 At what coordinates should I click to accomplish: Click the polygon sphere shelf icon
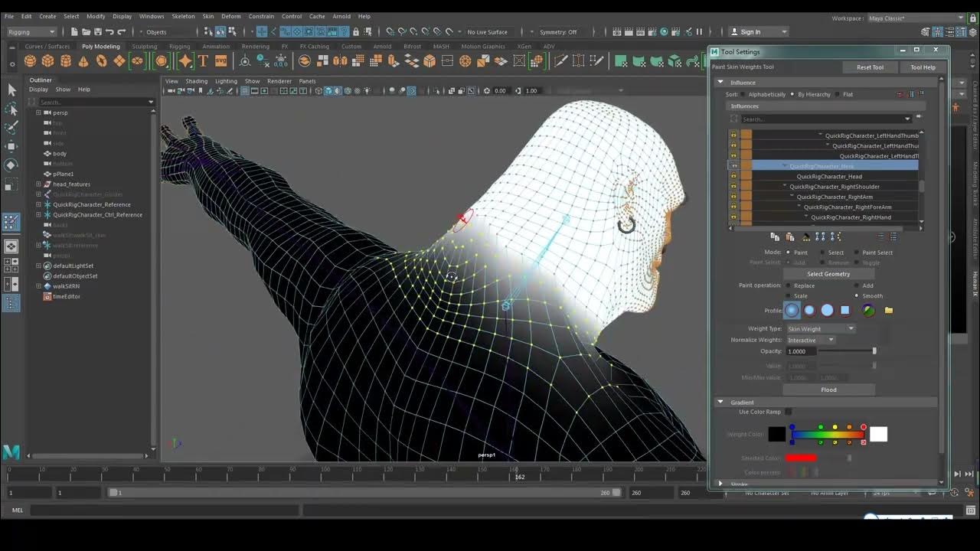pyautogui.click(x=31, y=61)
